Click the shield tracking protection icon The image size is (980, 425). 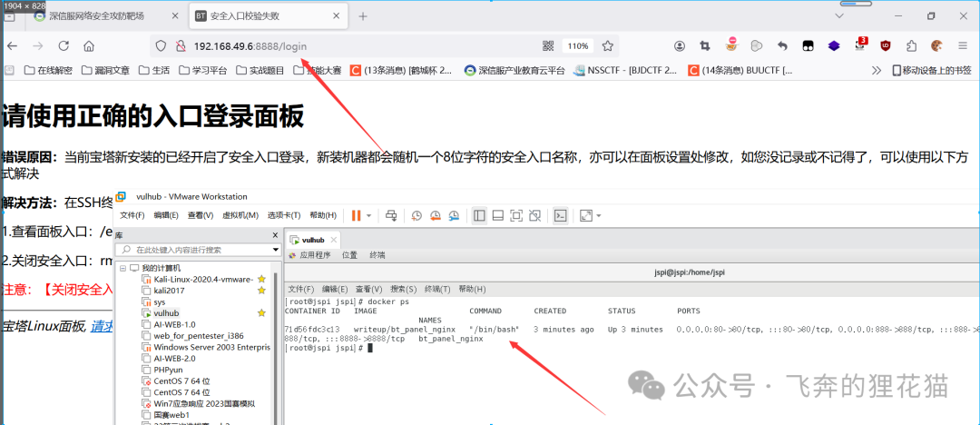pyautogui.click(x=161, y=45)
